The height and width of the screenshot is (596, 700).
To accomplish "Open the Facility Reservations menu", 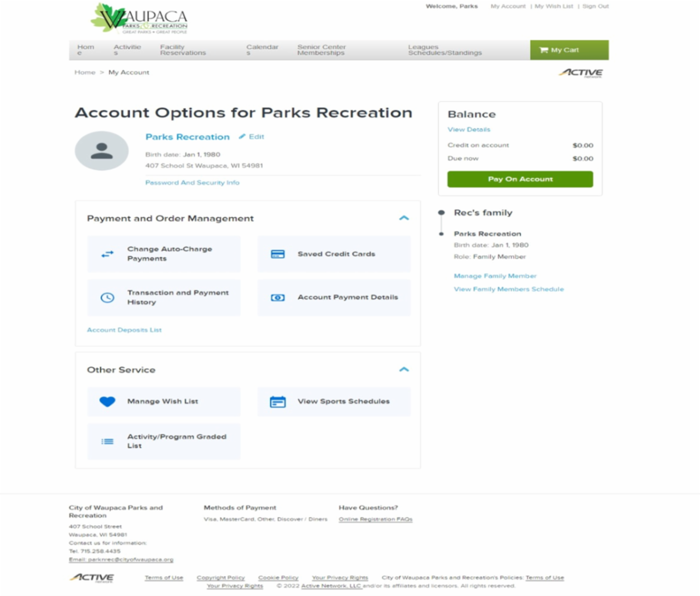I will click(x=183, y=50).
